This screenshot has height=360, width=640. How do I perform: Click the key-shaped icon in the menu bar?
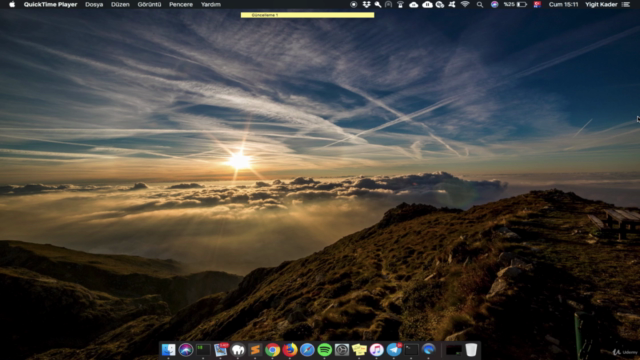click(x=378, y=4)
